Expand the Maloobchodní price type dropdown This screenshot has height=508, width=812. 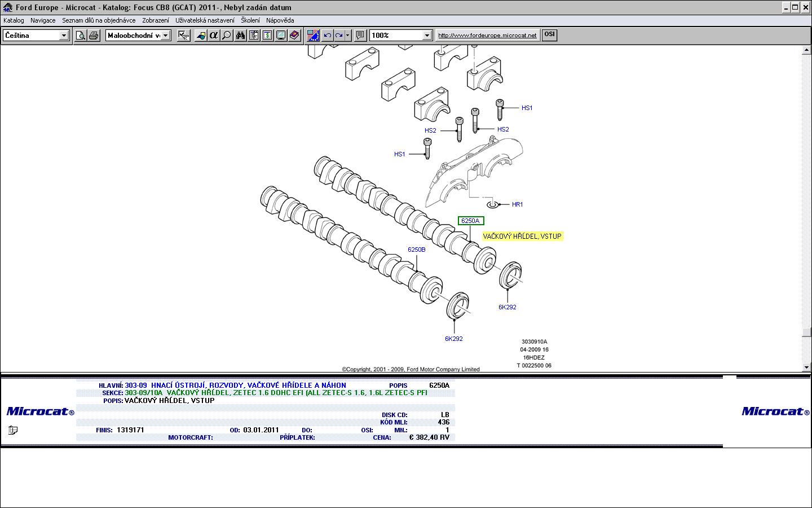(165, 36)
